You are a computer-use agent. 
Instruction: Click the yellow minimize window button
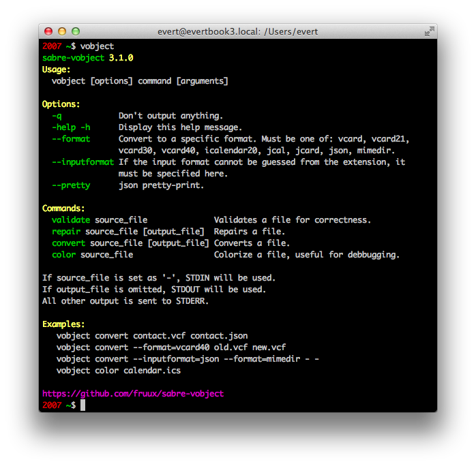tap(62, 31)
